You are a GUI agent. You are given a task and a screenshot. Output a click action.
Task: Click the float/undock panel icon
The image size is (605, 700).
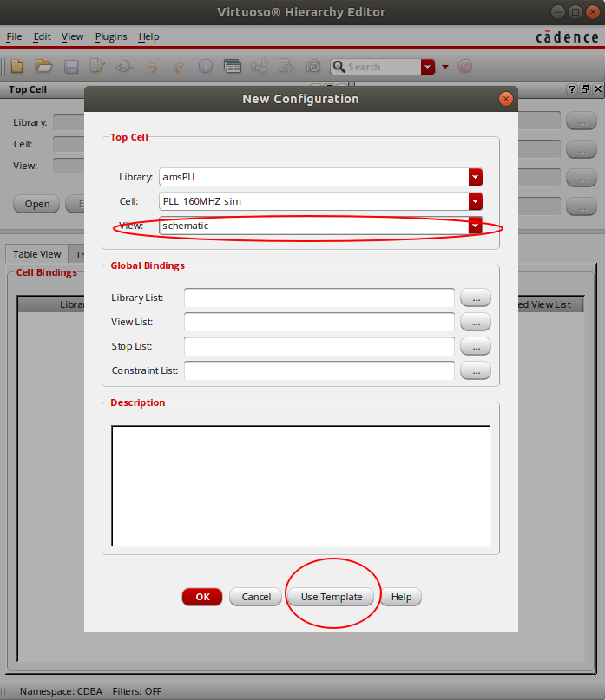click(584, 89)
